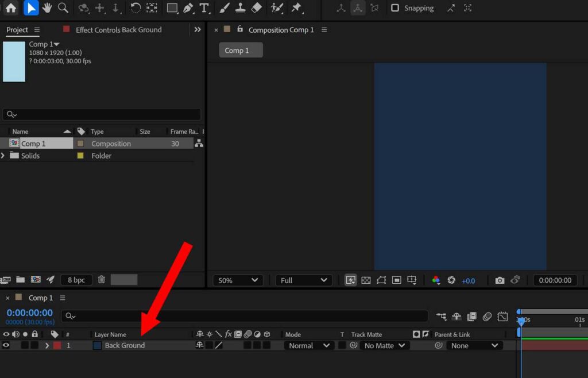Click the red label color of Back Ground layer
The width and height of the screenshot is (588, 378).
pos(57,345)
